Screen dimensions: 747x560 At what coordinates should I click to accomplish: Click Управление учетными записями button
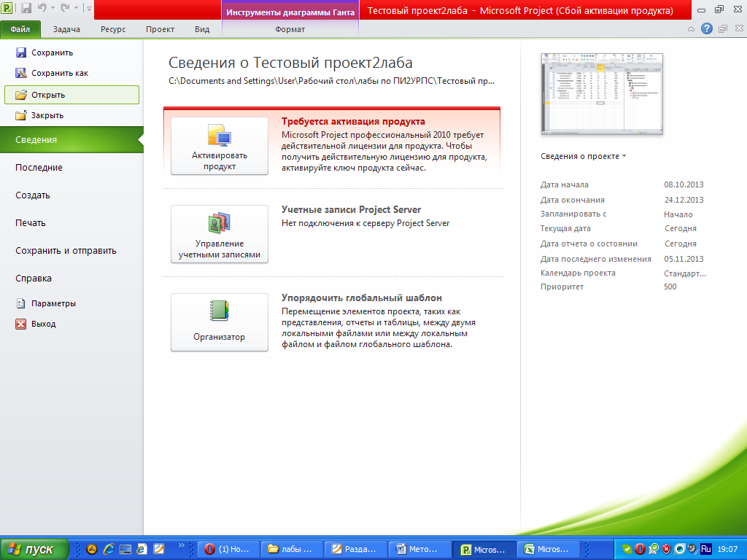[220, 234]
